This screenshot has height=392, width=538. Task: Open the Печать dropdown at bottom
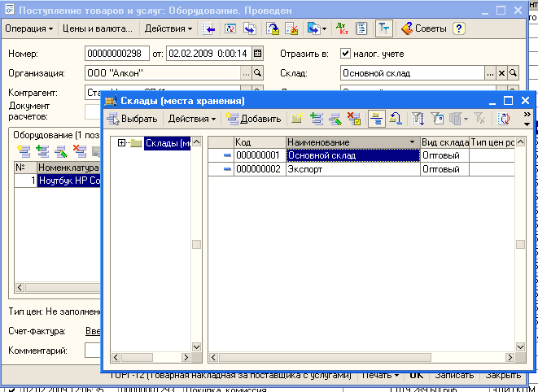point(380,376)
